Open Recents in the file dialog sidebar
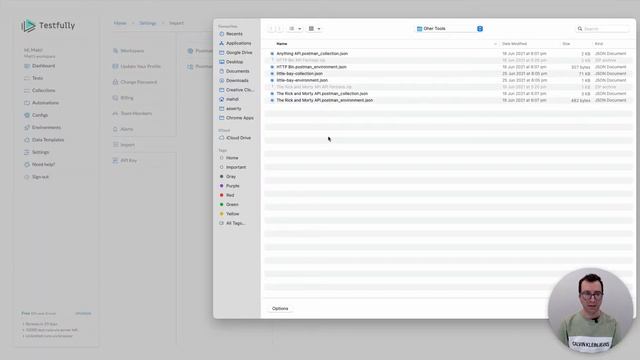 (x=234, y=34)
